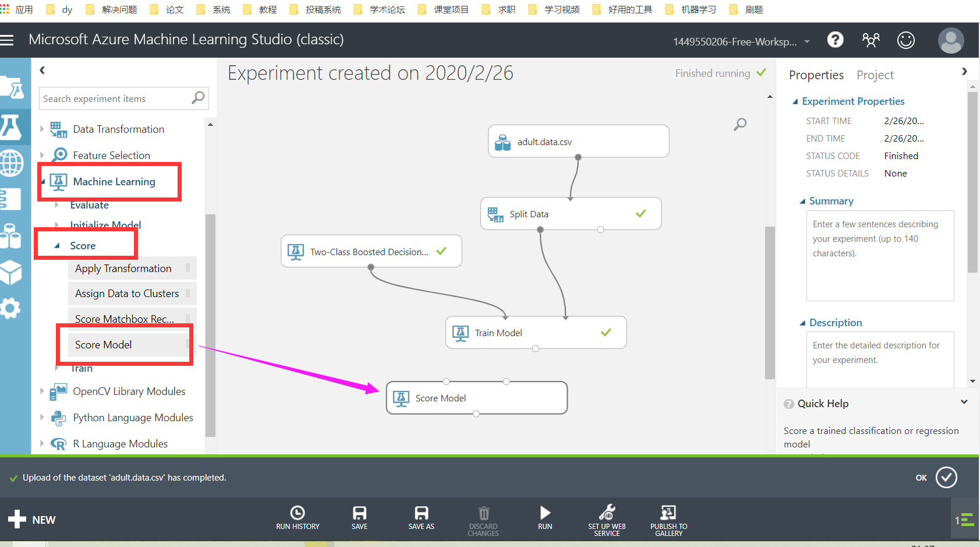Click the experiment title text
980x547 pixels.
tap(370, 73)
